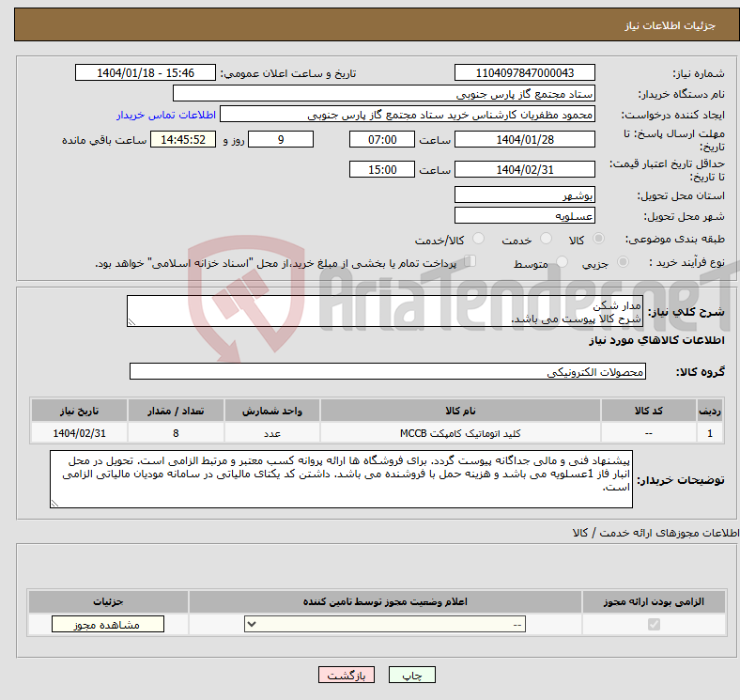Click the استان محل تحویل field

click(x=524, y=195)
